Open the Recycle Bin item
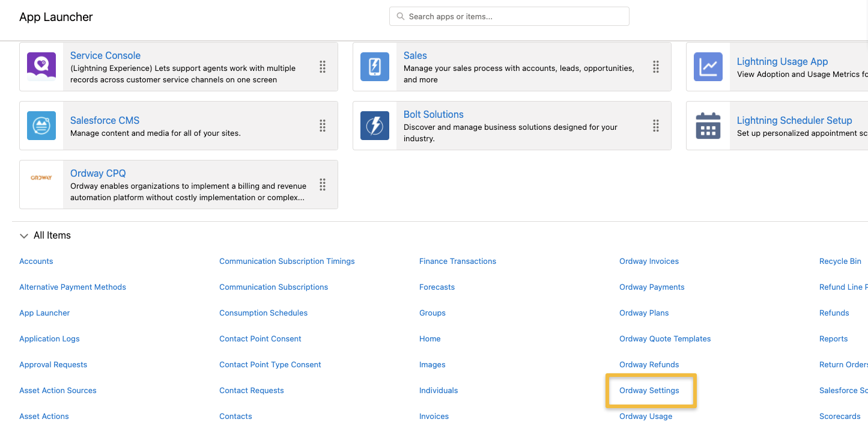The width and height of the screenshot is (868, 434). click(840, 261)
